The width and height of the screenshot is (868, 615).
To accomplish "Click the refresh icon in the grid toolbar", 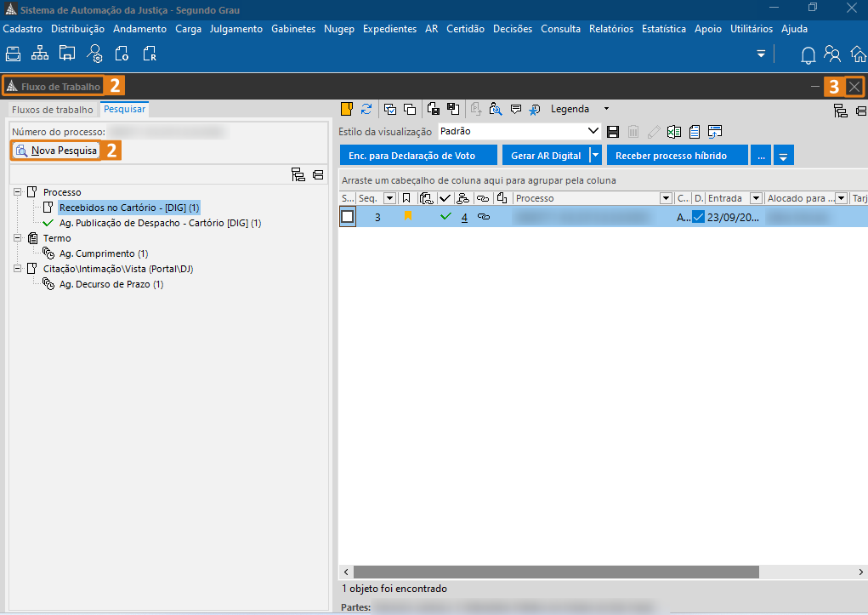I will (x=366, y=109).
